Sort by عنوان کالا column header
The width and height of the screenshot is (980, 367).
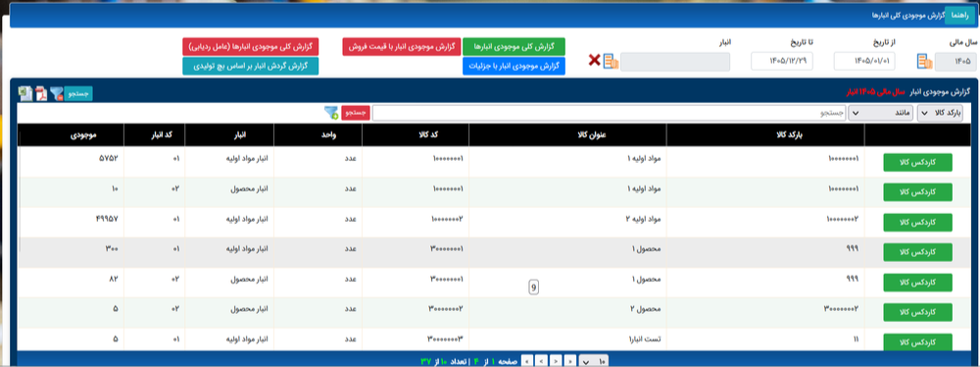[567, 135]
